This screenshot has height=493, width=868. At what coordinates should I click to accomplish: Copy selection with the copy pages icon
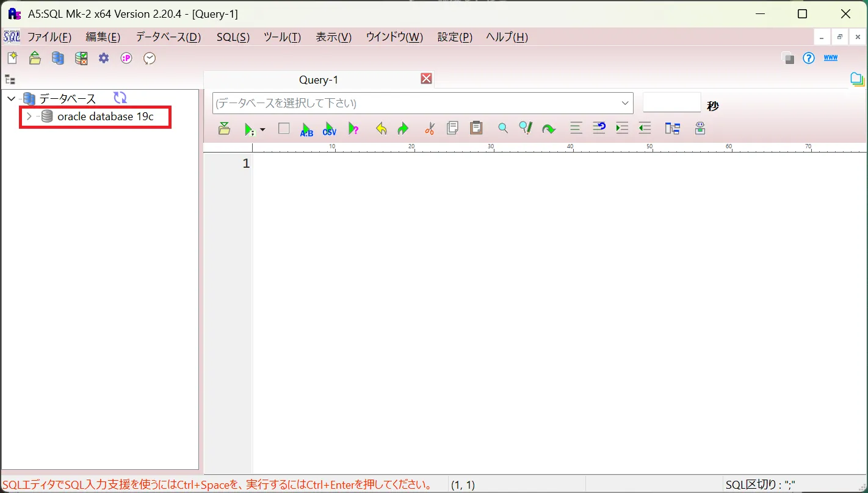click(x=452, y=128)
